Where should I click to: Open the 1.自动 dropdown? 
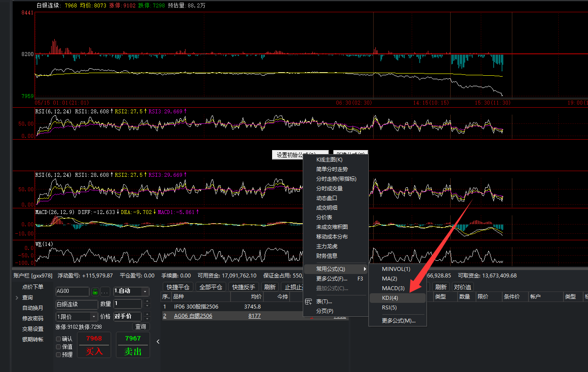pyautogui.click(x=131, y=291)
